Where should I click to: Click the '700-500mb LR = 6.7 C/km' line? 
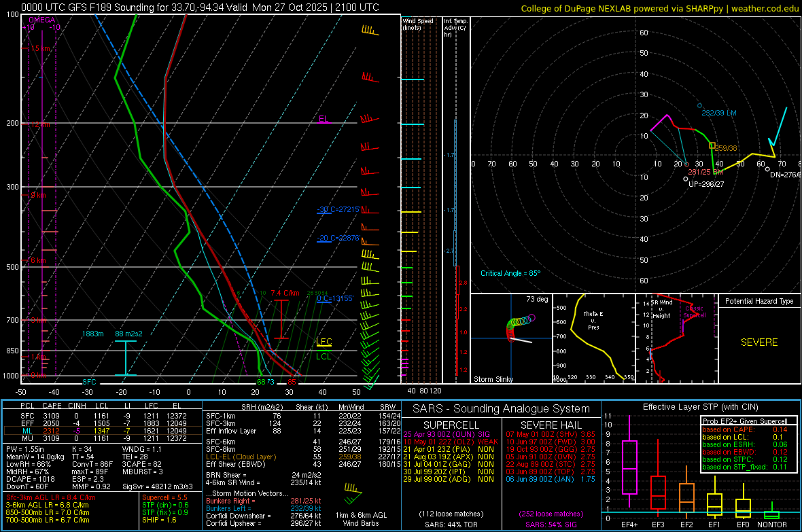[x=48, y=520]
